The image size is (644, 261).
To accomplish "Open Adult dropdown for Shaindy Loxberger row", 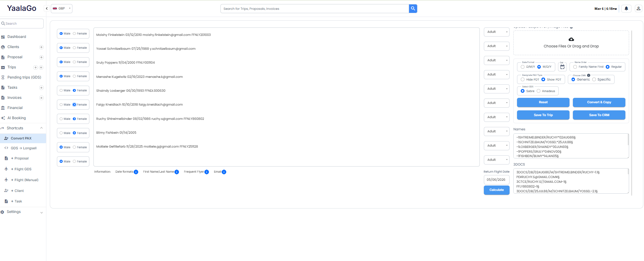I will 497,89.
